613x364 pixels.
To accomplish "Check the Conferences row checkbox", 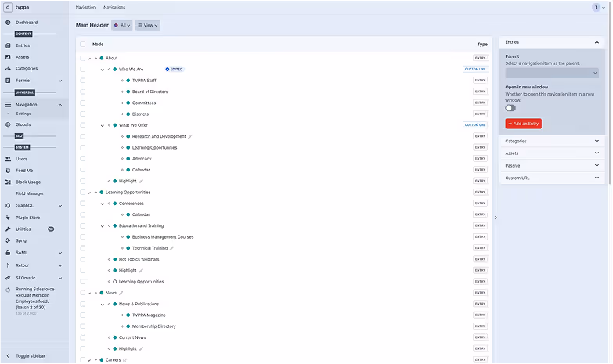I will [82, 204].
